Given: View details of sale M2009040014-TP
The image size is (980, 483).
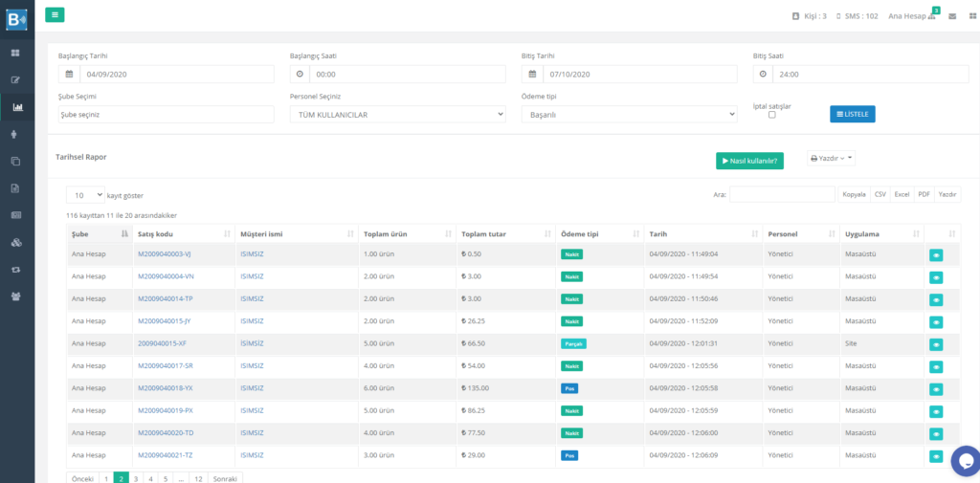Looking at the screenshot, I should point(936,300).
